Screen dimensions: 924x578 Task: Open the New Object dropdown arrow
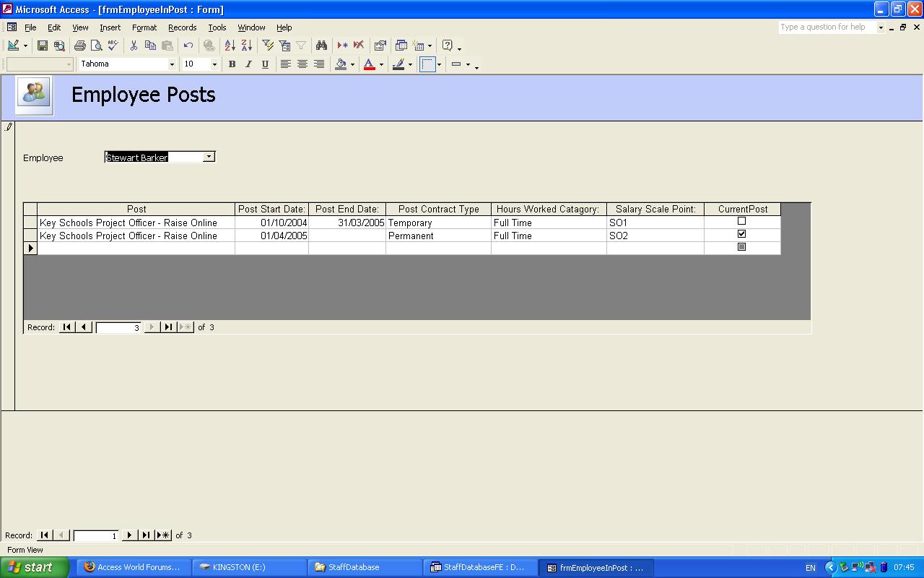tap(430, 46)
